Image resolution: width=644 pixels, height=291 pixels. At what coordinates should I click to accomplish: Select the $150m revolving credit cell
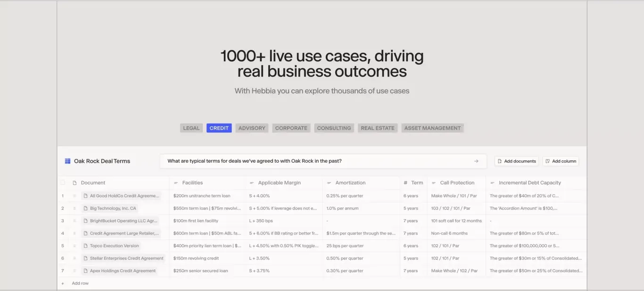207,258
